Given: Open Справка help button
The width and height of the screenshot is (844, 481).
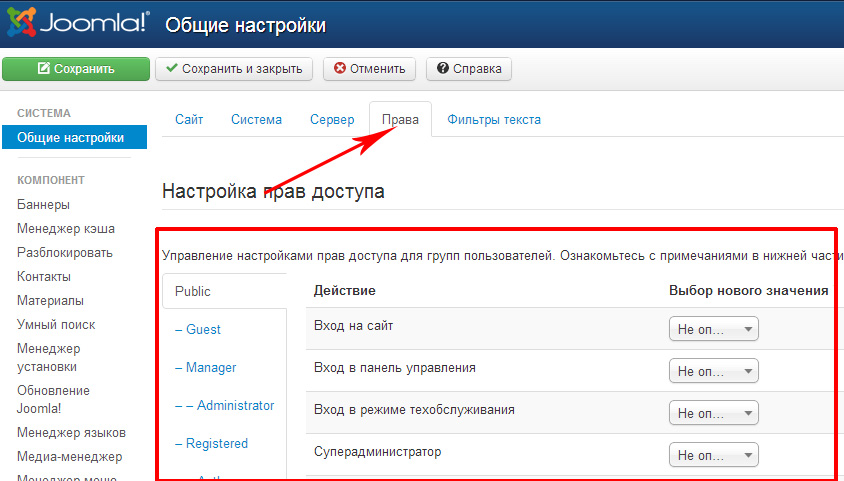Looking at the screenshot, I should 469,69.
